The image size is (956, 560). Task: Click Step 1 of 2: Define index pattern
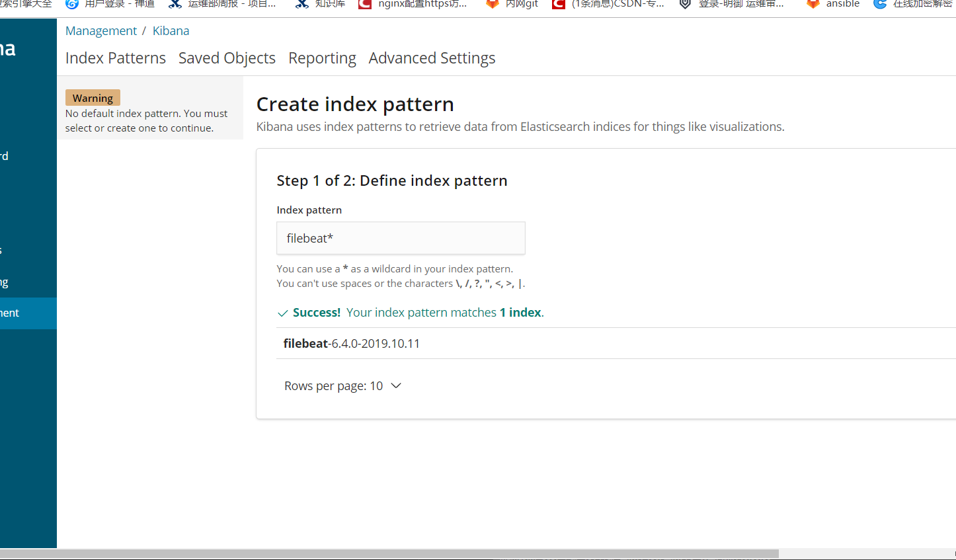[392, 181]
